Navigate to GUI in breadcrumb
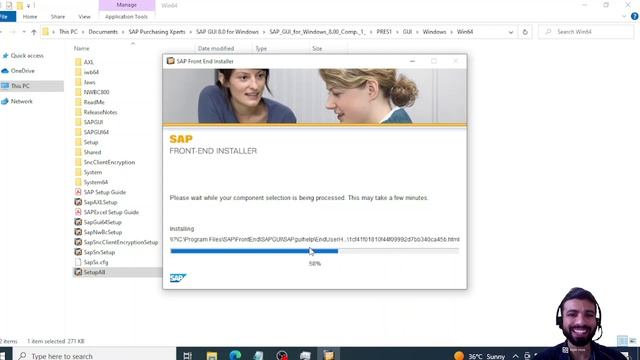This screenshot has height=360, width=640. pos(407,32)
